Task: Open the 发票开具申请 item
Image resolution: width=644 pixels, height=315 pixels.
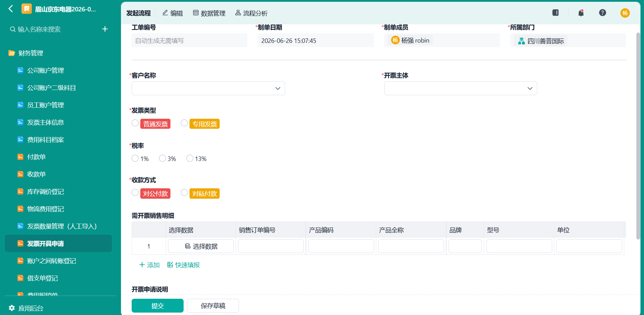Action: coord(58,243)
